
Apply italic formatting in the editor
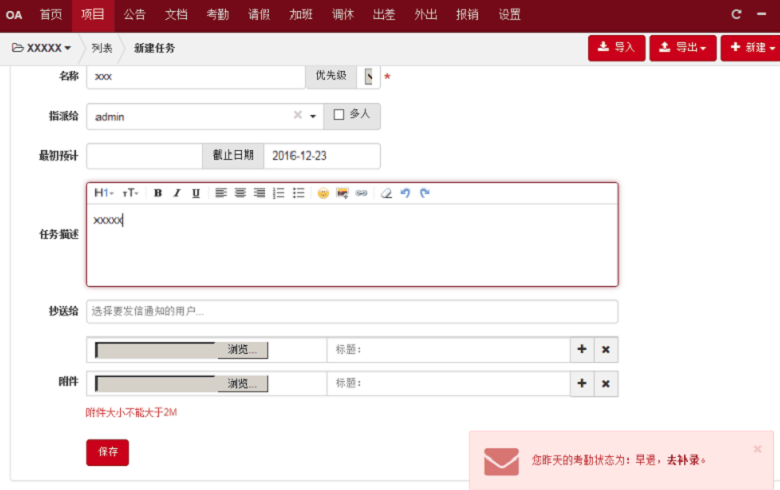[x=177, y=193]
